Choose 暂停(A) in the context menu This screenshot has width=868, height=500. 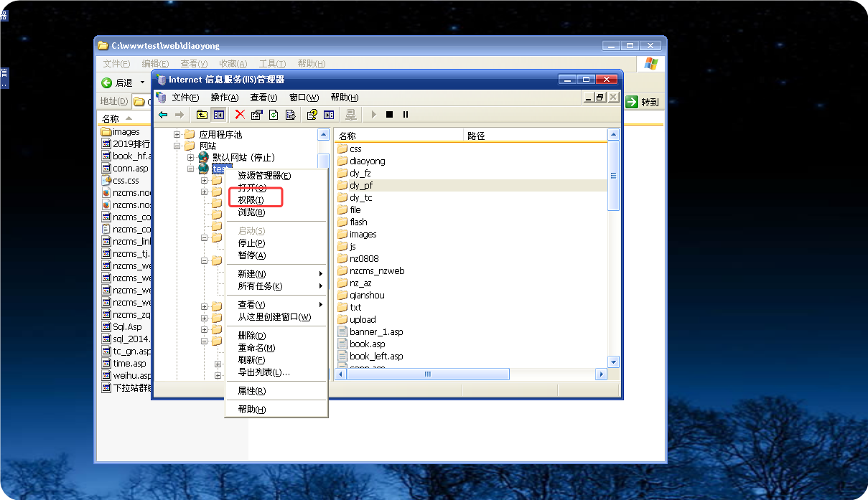tap(276, 255)
